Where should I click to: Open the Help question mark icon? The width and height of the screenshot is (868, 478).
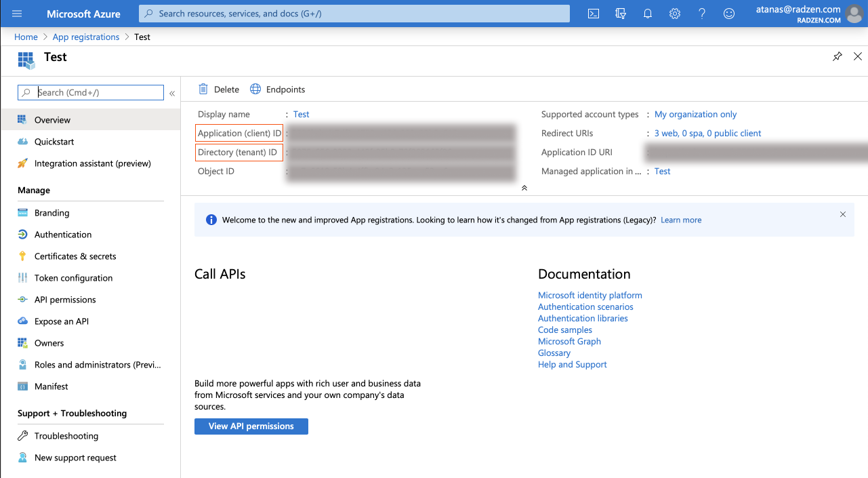click(702, 14)
